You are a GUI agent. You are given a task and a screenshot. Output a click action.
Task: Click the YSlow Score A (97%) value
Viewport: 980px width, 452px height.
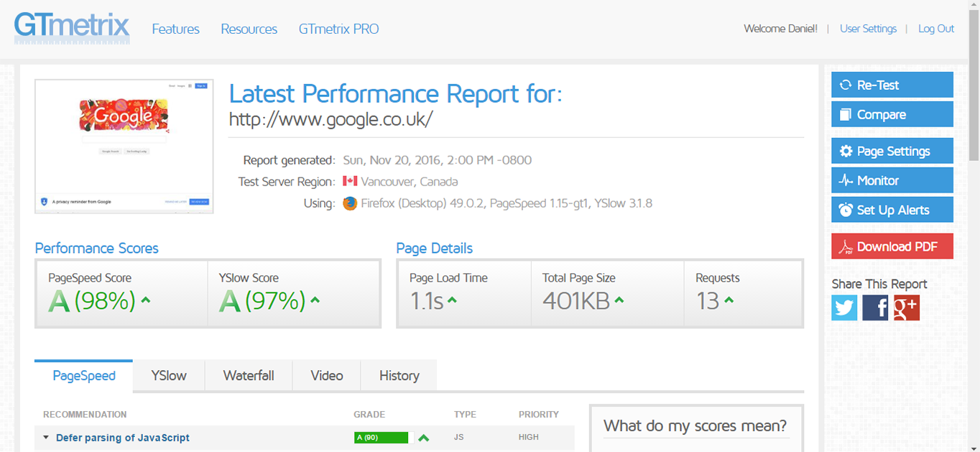(262, 300)
